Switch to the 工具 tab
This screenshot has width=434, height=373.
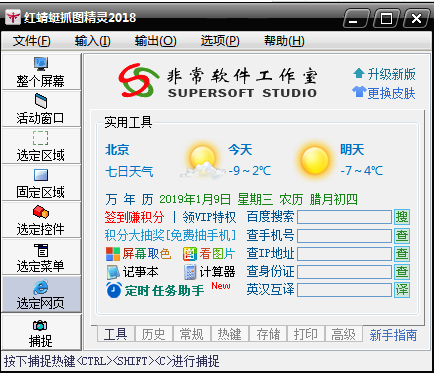point(115,334)
